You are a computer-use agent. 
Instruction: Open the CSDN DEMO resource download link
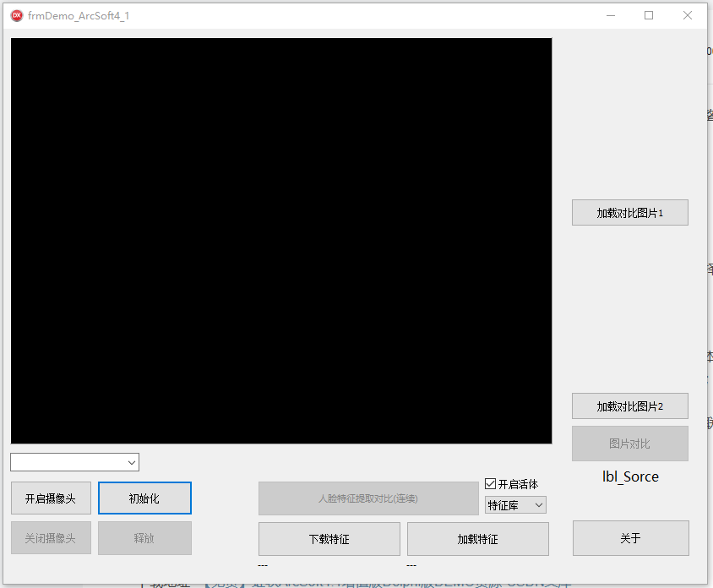363,582
